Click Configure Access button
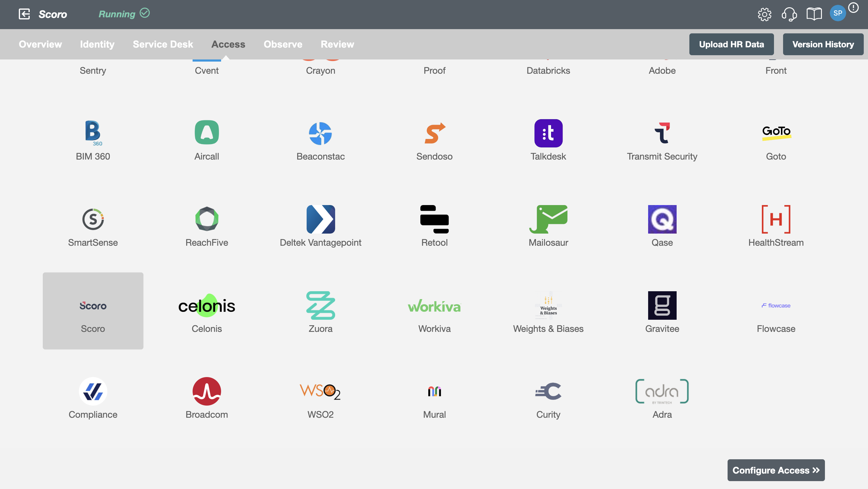 pyautogui.click(x=775, y=470)
